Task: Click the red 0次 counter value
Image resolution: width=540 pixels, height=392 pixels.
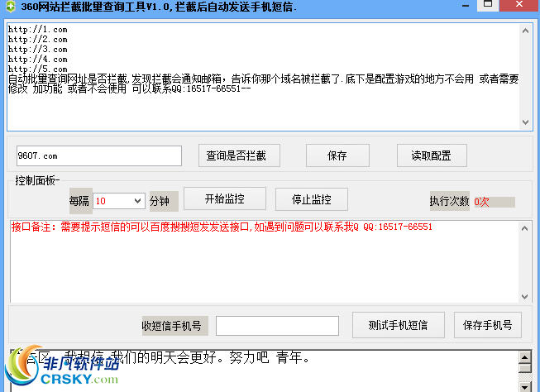Action: [481, 202]
